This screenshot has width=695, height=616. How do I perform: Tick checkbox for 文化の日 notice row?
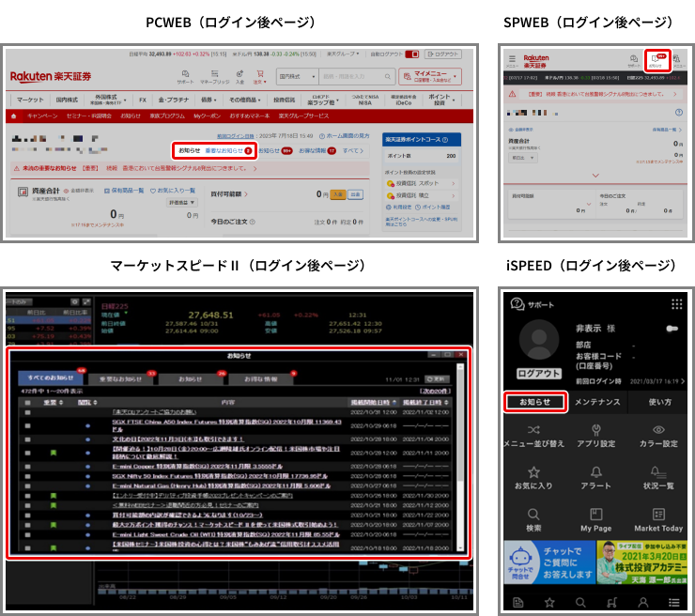click(28, 439)
